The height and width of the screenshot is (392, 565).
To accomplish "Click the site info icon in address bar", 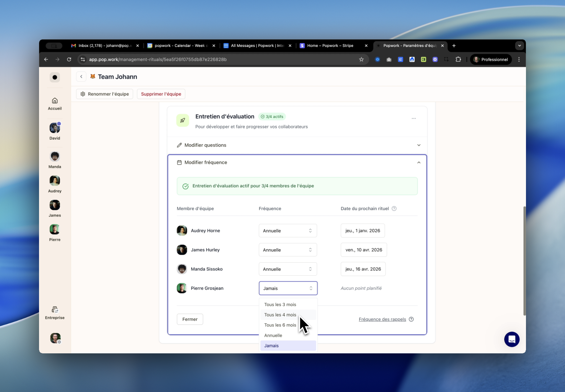I will point(83,59).
